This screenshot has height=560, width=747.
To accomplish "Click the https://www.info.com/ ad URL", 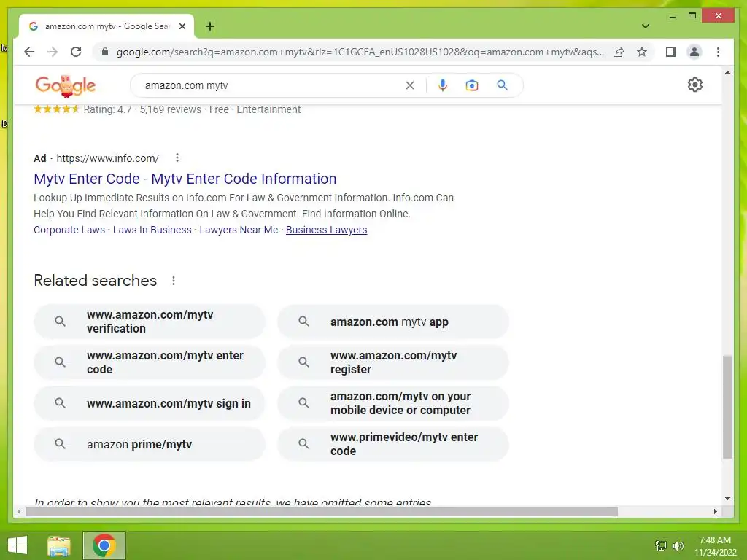I will point(108,158).
